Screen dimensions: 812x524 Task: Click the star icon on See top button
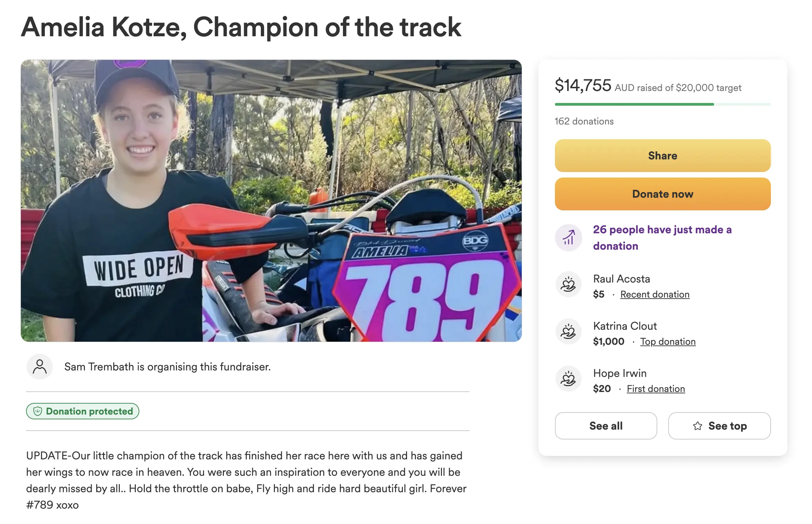pos(698,426)
